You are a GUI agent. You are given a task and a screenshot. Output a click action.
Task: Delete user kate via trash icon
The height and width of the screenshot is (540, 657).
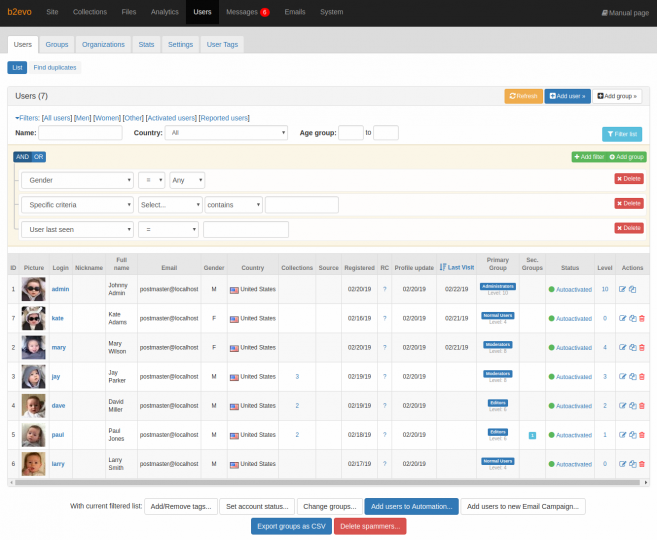[x=641, y=318]
